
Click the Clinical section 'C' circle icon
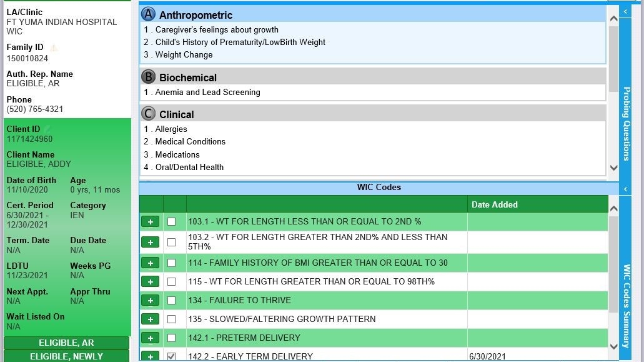coord(148,114)
